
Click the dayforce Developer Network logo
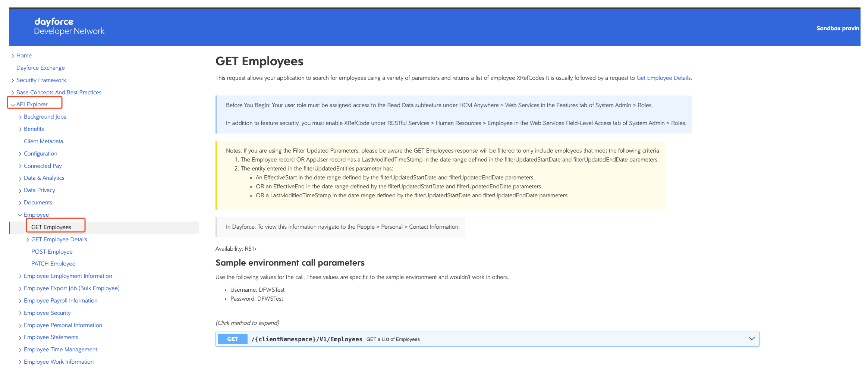(69, 26)
